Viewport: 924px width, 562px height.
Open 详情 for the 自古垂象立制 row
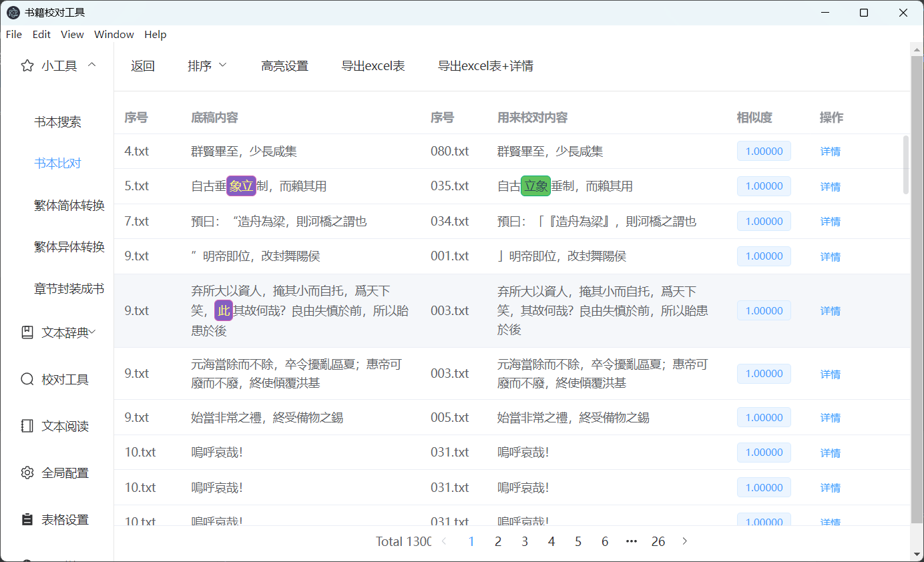click(831, 187)
